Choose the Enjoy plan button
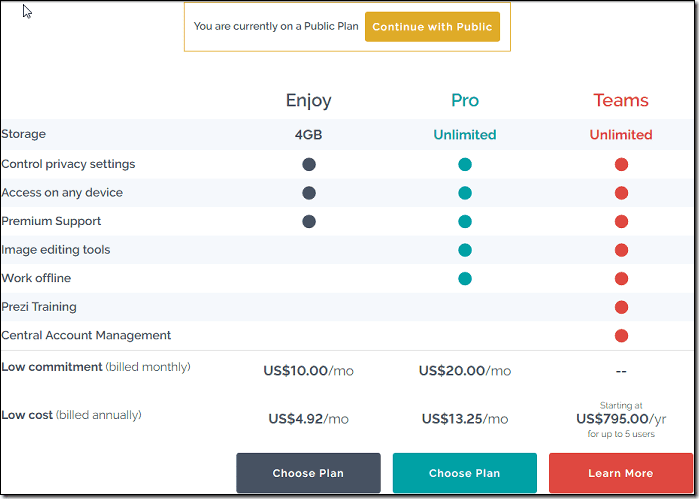 308,473
